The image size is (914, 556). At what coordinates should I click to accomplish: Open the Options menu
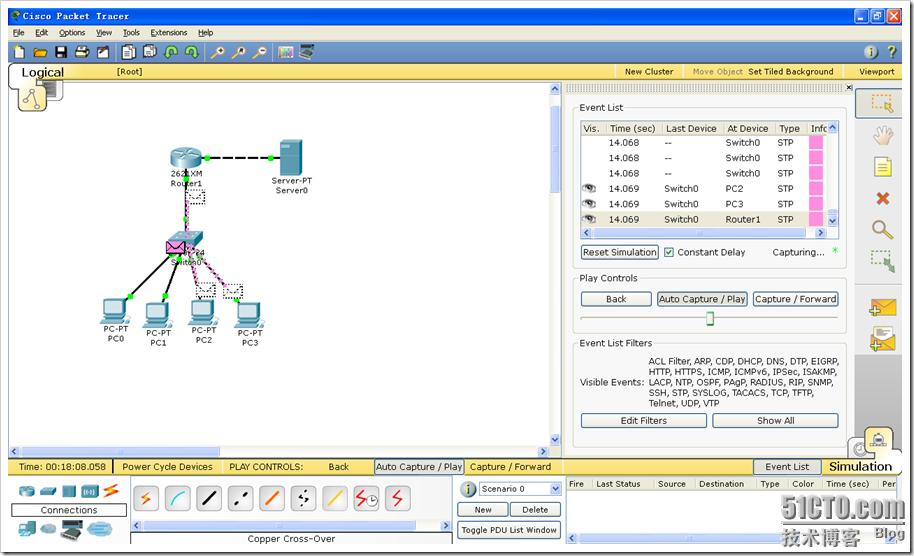tap(72, 33)
